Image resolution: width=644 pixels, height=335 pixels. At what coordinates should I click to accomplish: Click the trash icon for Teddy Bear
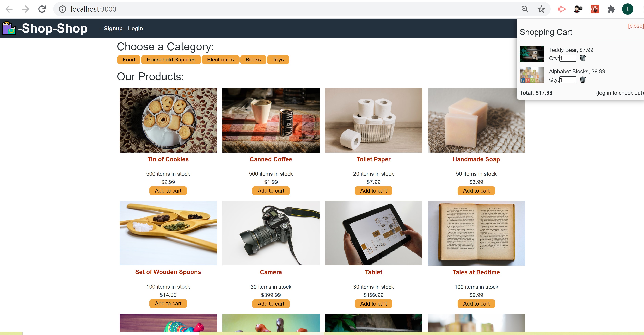tap(583, 58)
